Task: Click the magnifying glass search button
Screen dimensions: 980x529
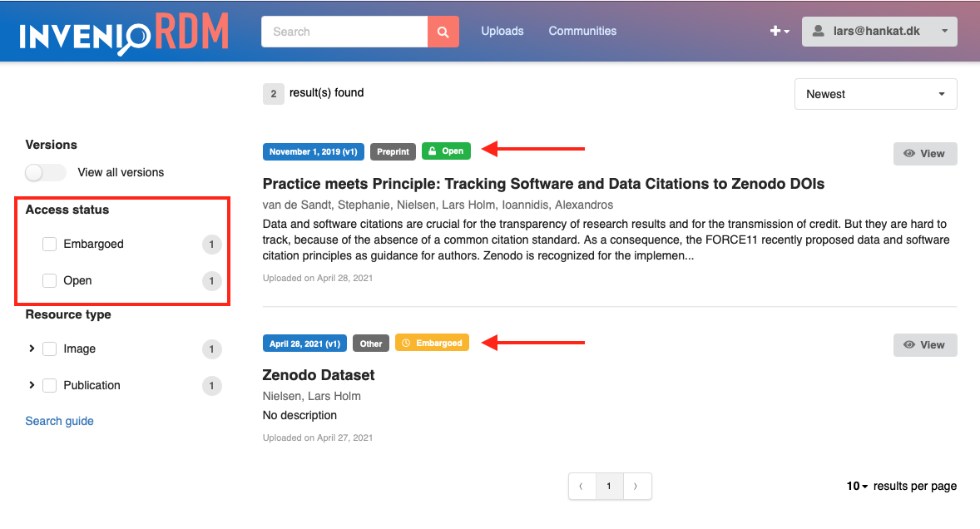Action: 443,32
